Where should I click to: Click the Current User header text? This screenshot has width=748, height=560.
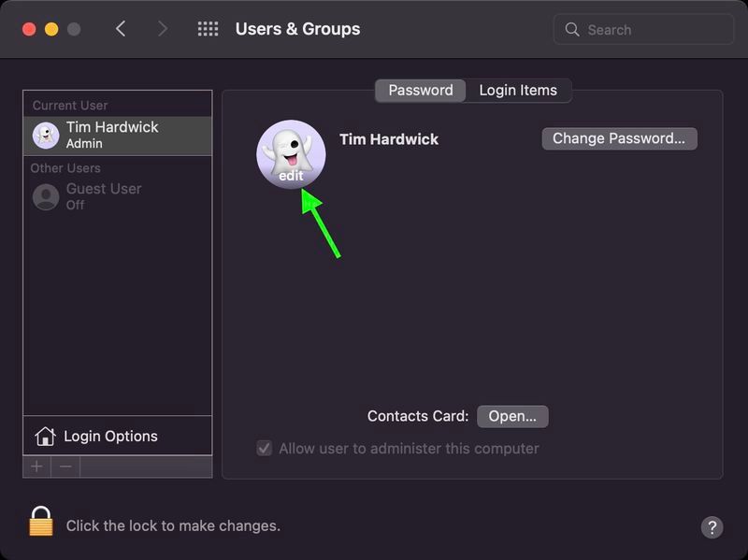point(70,106)
